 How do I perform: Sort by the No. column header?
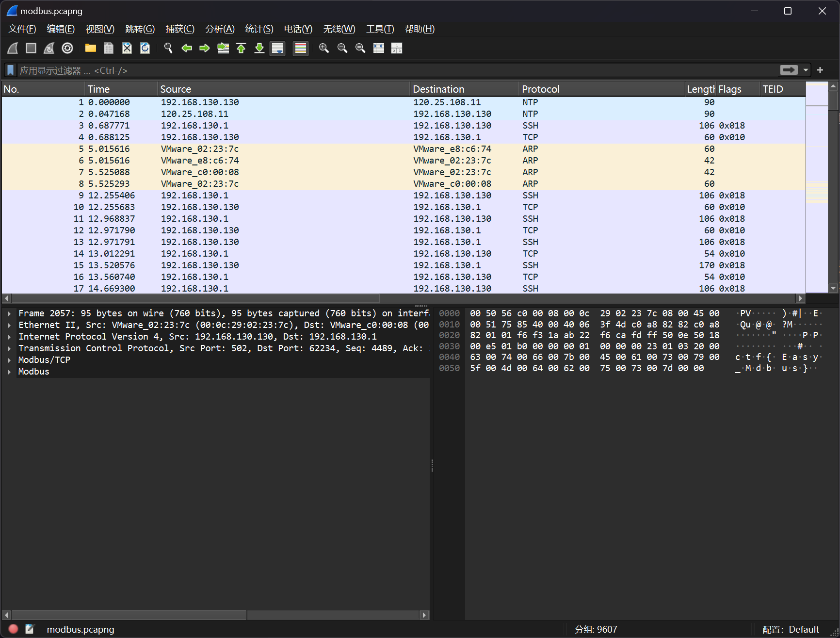click(x=43, y=89)
